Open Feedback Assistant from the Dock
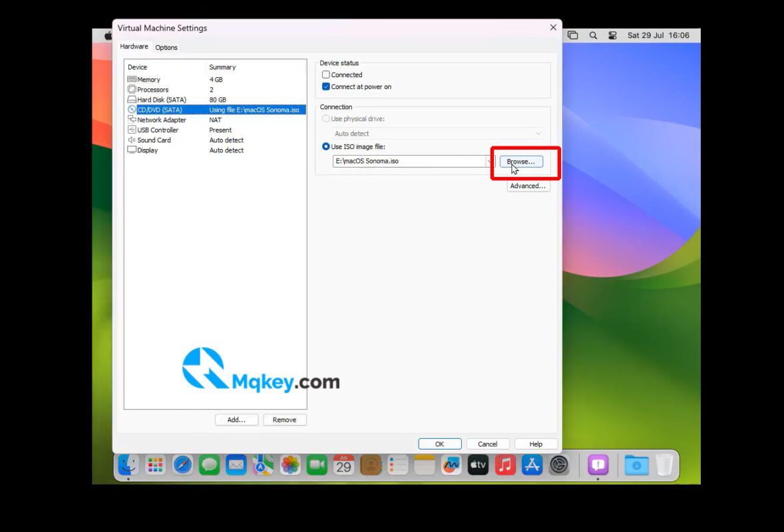This screenshot has width=784, height=532. point(598,465)
